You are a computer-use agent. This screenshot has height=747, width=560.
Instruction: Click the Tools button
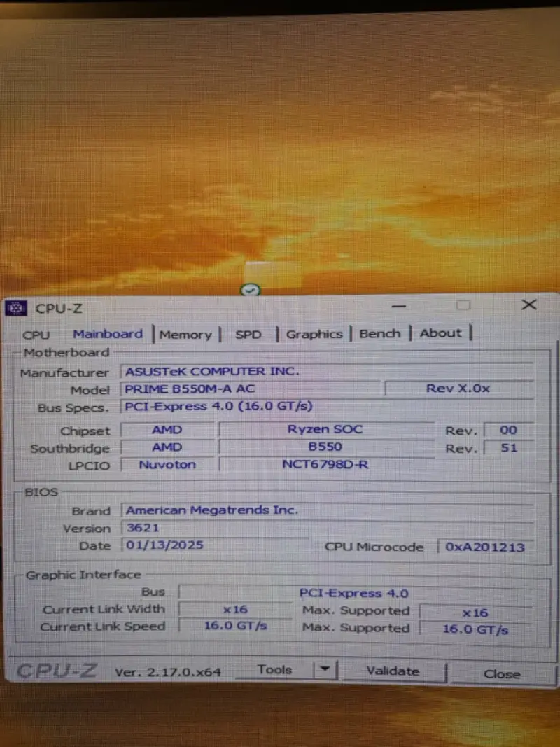(x=275, y=670)
